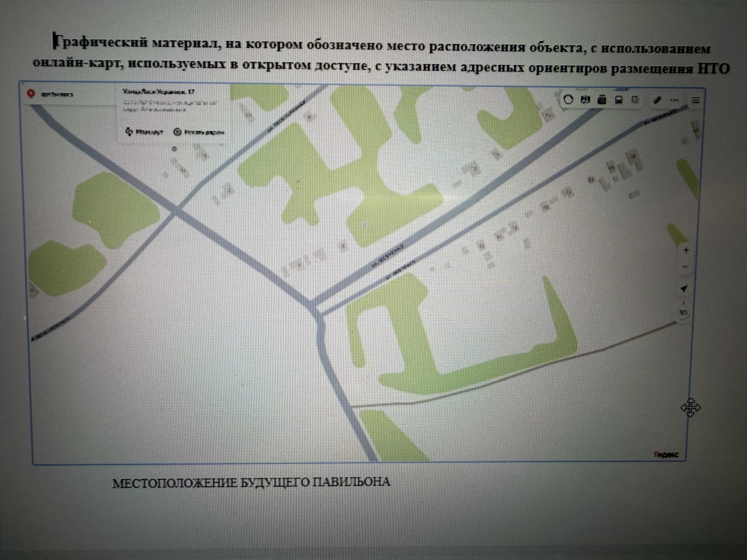This screenshot has width=747, height=560.
Task: Click the plus zoom-in button on the map
Action: tap(686, 251)
